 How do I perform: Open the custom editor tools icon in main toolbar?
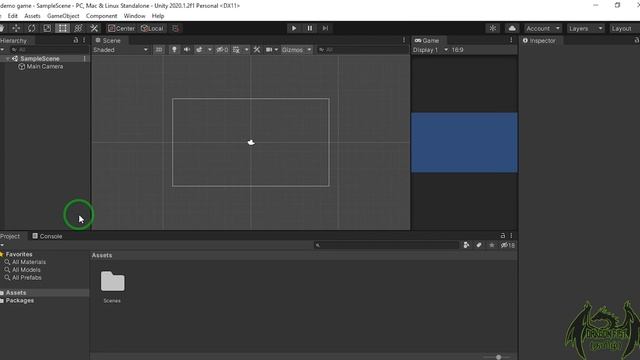pos(94,28)
